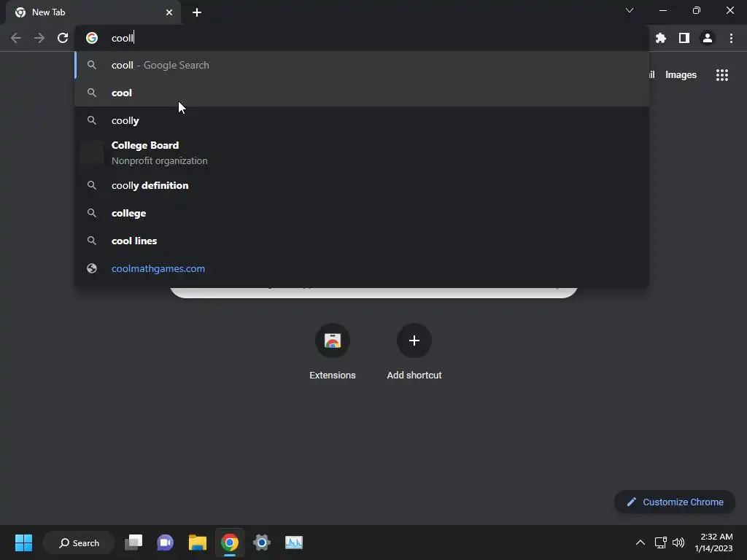Click the search icon beside "cool lines"

[92, 241]
